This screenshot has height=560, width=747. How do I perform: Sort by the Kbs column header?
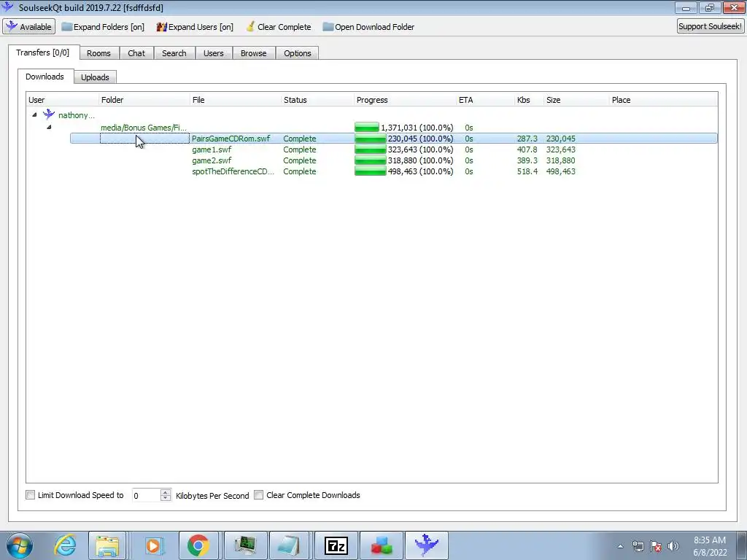click(529, 100)
